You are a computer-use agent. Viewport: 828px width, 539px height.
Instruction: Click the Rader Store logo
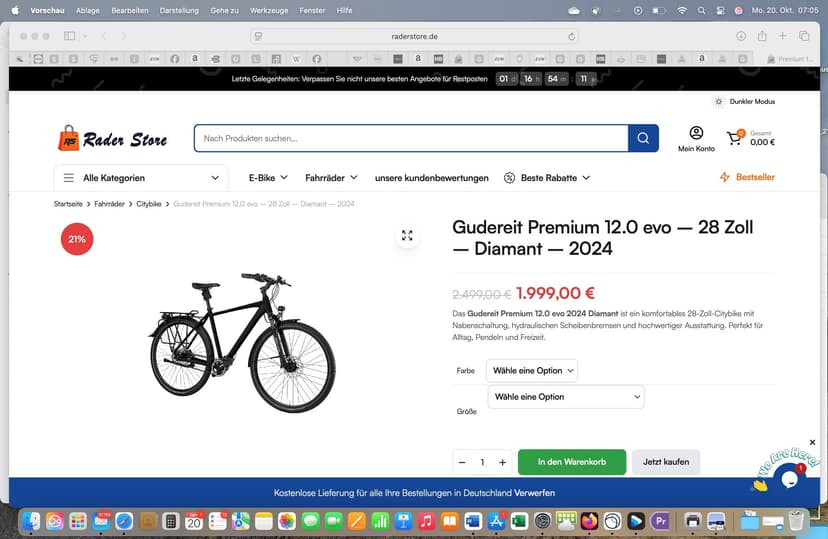[x=113, y=139]
